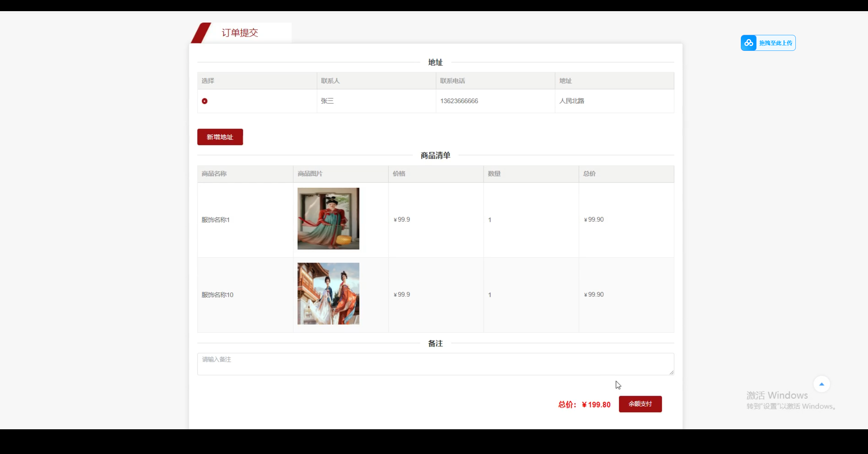This screenshot has width=868, height=454.
Task: Select the 张三 address radio button
Action: (x=204, y=101)
